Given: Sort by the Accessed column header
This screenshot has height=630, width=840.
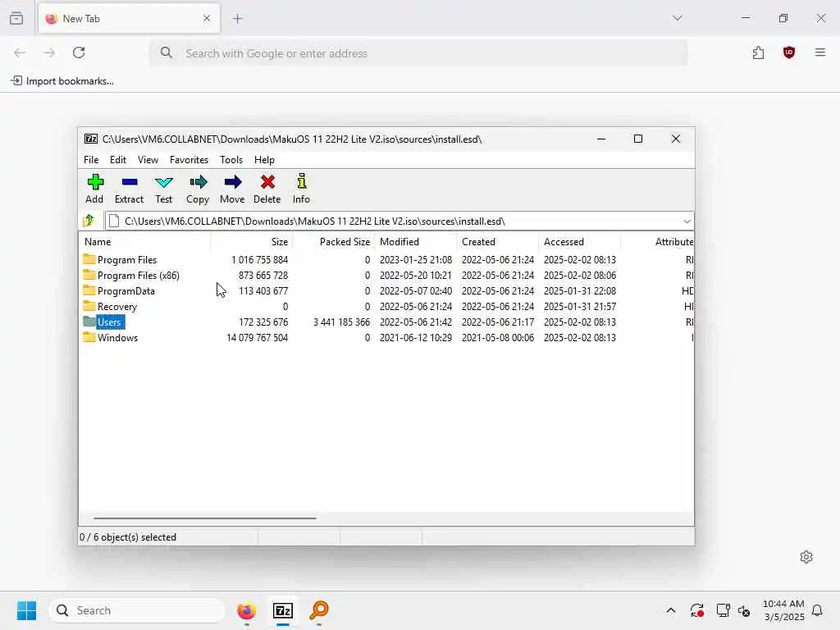Looking at the screenshot, I should [x=580, y=242].
